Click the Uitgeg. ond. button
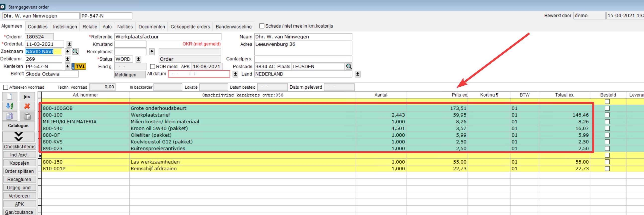The image size is (644, 215). (x=19, y=188)
